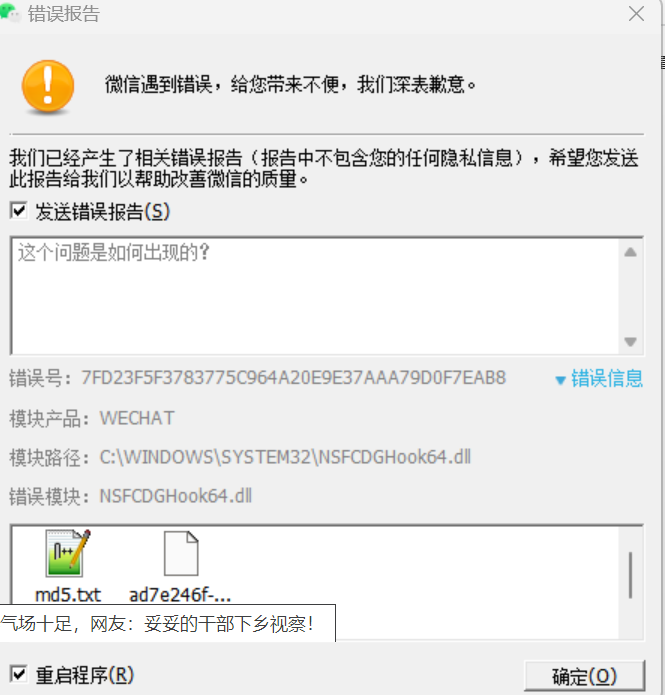Click the error number 7FD23F5F... text
This screenshot has height=695, width=665.
click(x=293, y=378)
